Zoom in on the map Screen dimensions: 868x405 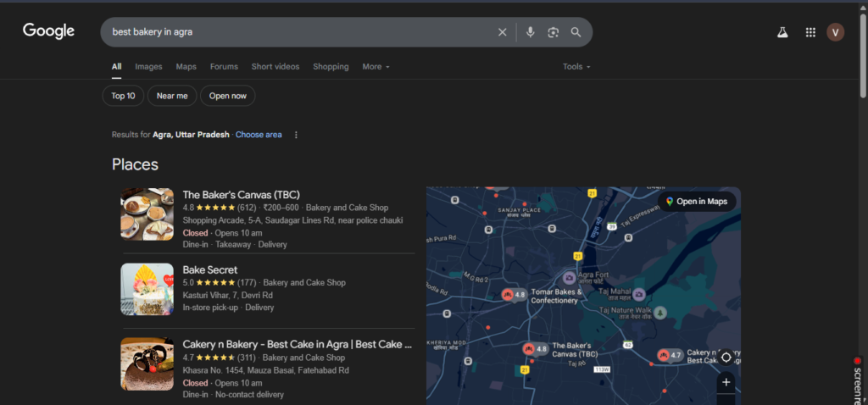726,383
